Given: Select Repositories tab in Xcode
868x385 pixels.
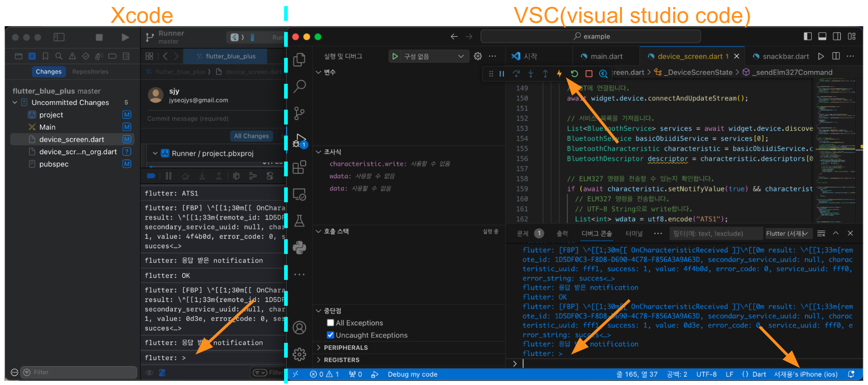Looking at the screenshot, I should tap(90, 71).
